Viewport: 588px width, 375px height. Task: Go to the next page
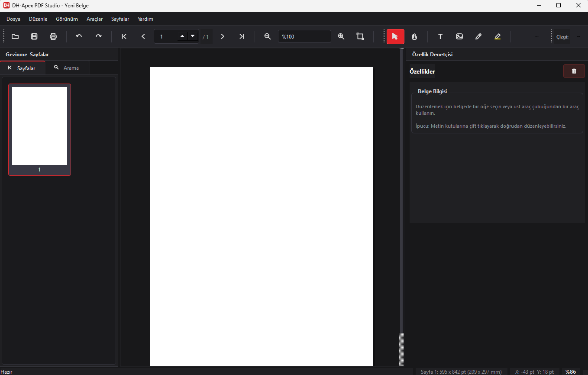pos(223,37)
